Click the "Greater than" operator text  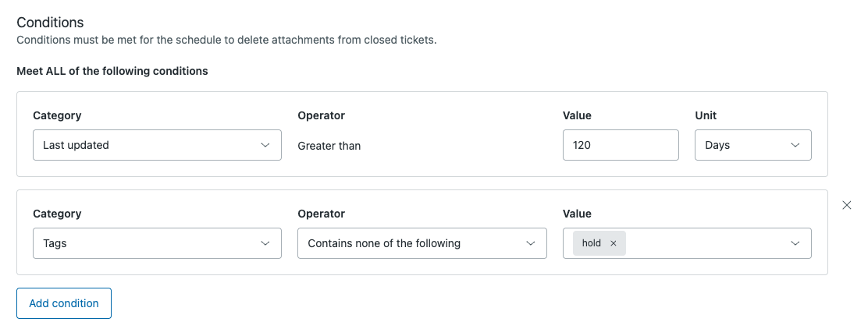[x=329, y=146]
